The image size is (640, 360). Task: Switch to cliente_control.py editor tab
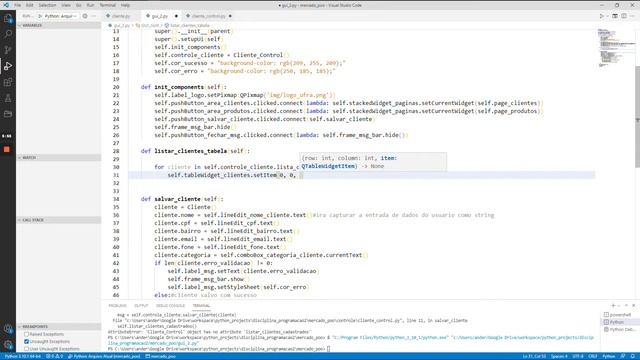pos(209,16)
